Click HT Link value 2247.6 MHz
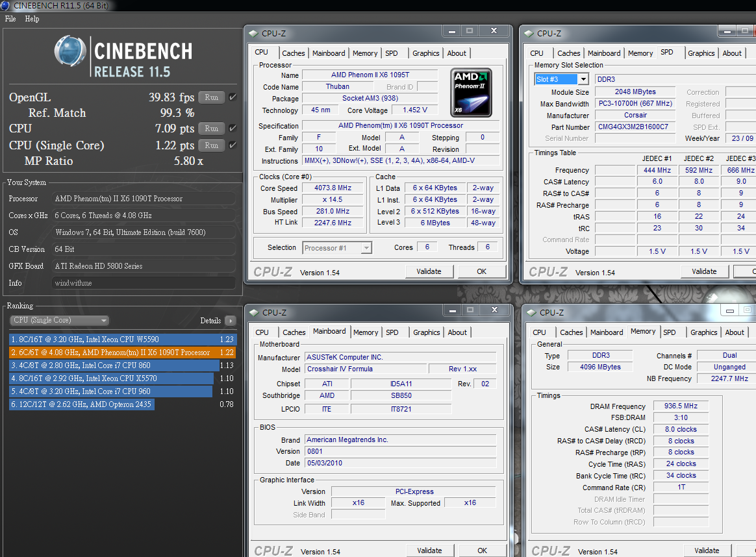Screen dimensions: 756x557 333,223
